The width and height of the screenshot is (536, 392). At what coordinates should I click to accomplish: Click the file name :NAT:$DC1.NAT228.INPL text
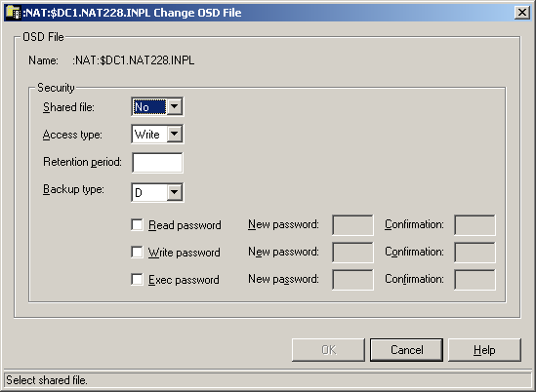(x=134, y=60)
